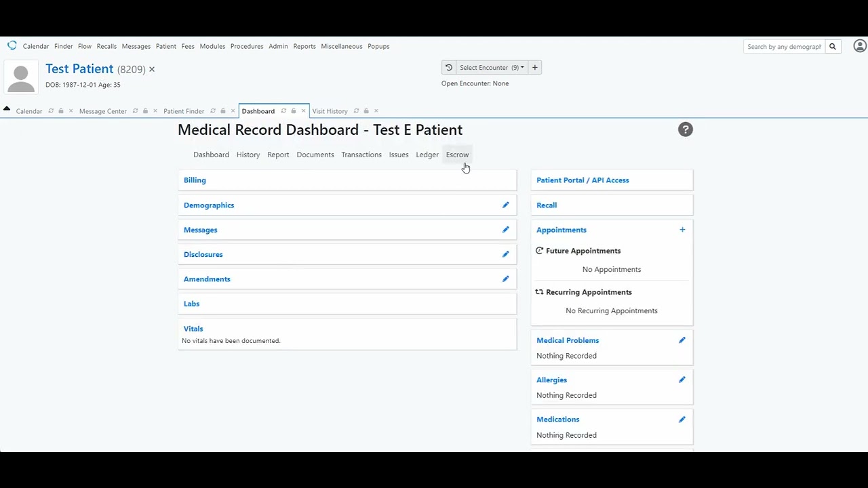Screen dimensions: 868x488
Task: Create a new encounter with the plus button
Action: pyautogui.click(x=535, y=68)
